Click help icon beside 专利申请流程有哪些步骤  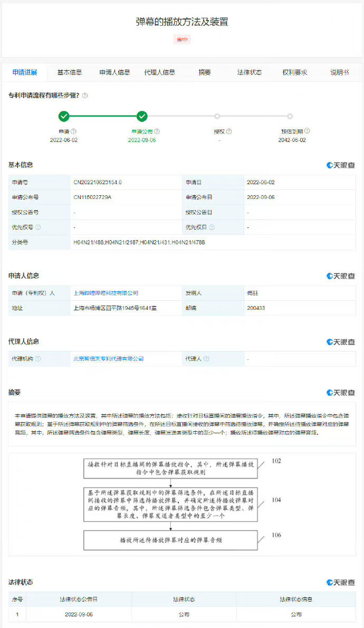tap(85, 96)
